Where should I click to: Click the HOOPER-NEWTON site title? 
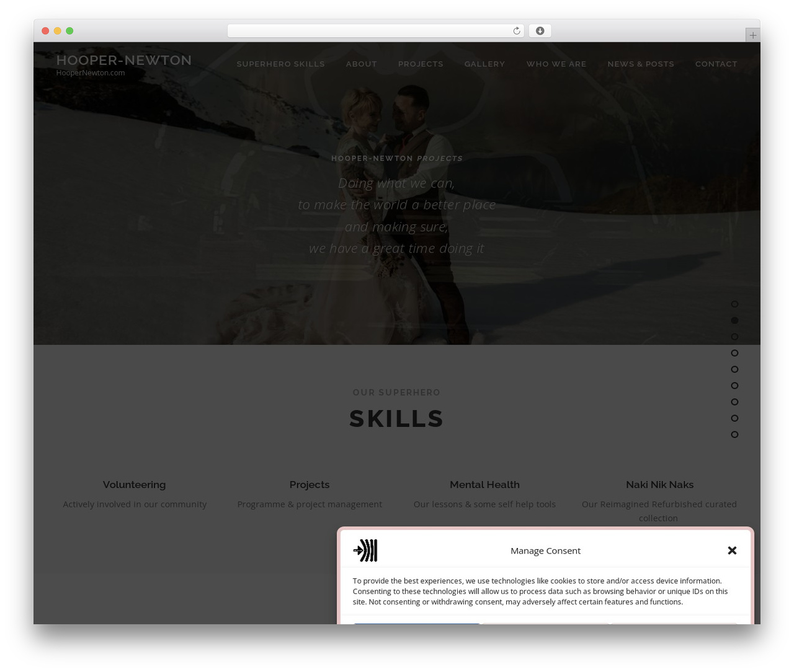coord(124,60)
